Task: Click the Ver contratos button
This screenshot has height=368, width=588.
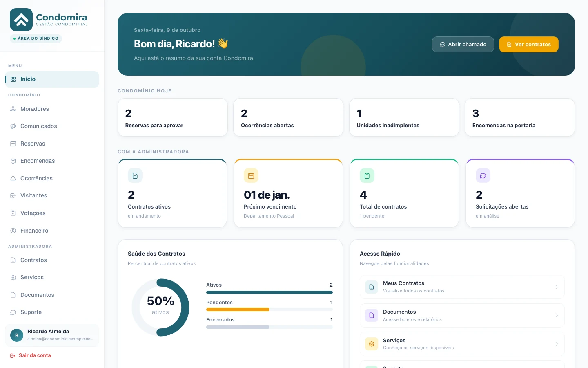Action: click(529, 44)
